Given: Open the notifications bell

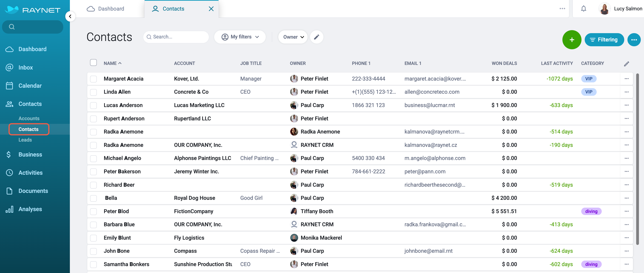Looking at the screenshot, I should (583, 9).
